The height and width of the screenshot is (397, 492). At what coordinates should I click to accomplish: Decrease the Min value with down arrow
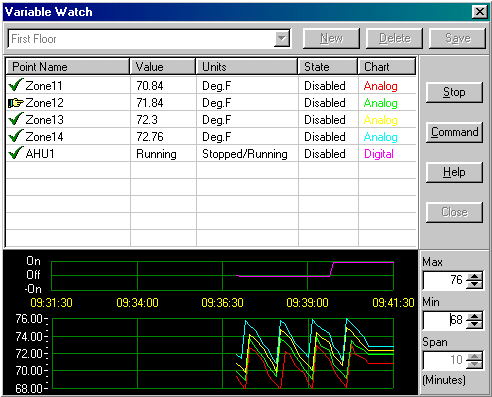(x=474, y=324)
